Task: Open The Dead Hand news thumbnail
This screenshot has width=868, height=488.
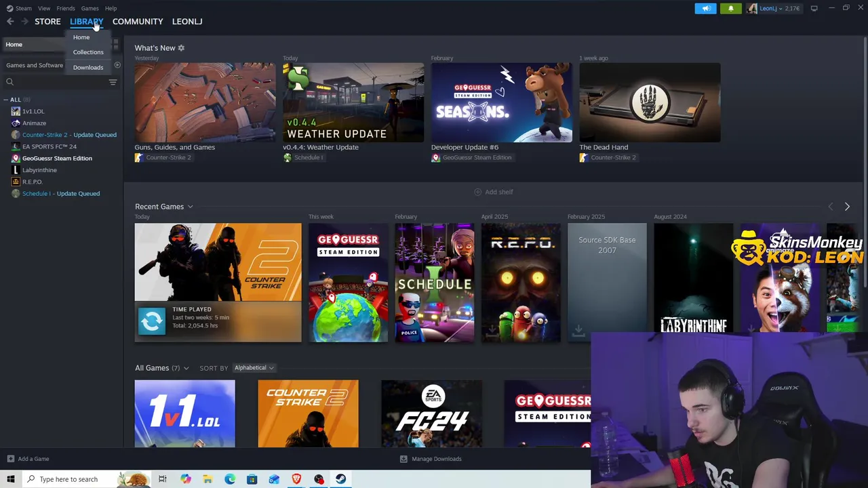Action: coord(650,102)
